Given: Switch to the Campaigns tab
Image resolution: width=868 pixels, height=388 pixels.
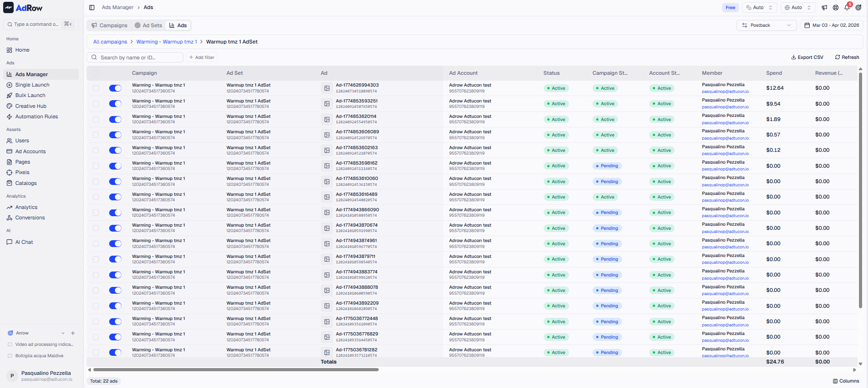Looking at the screenshot, I should point(110,25).
